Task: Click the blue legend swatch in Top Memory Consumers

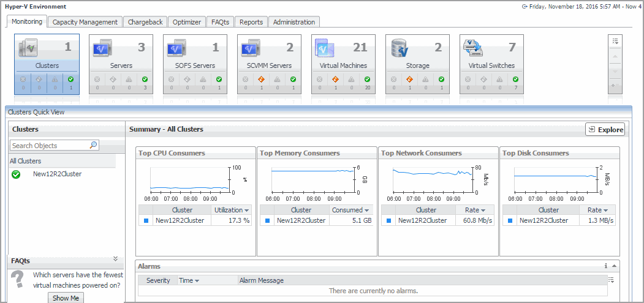Action: [x=267, y=221]
